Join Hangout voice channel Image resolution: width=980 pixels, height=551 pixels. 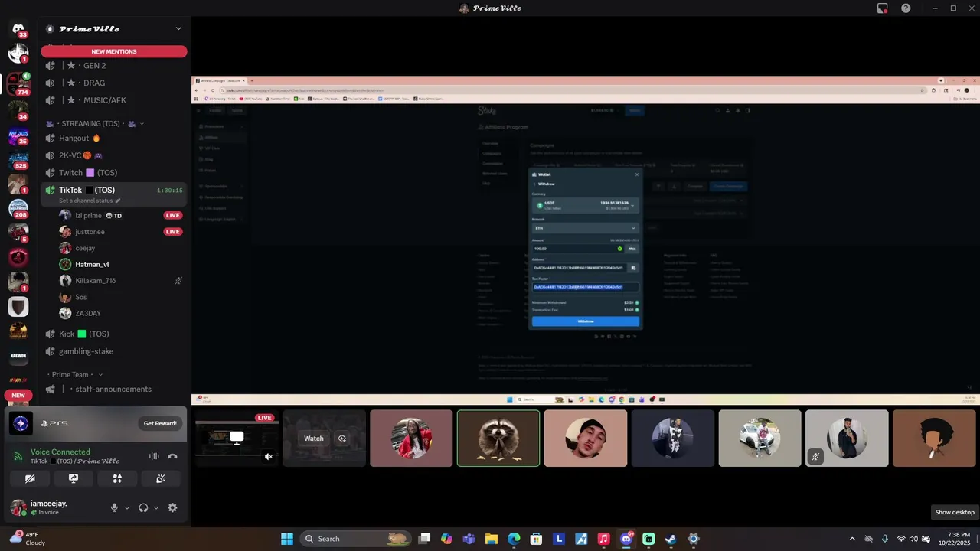[114, 138]
